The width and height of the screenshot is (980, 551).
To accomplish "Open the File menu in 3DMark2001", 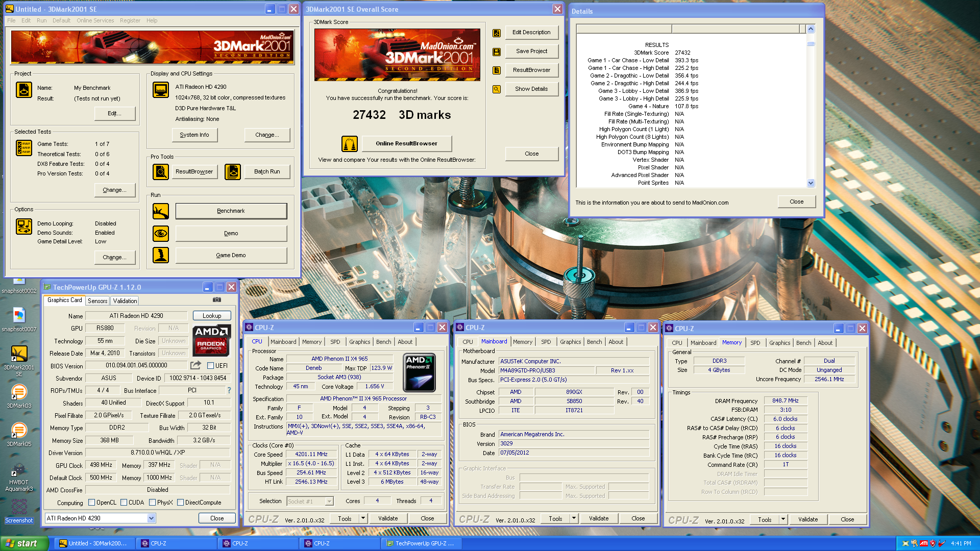I will (x=11, y=20).
